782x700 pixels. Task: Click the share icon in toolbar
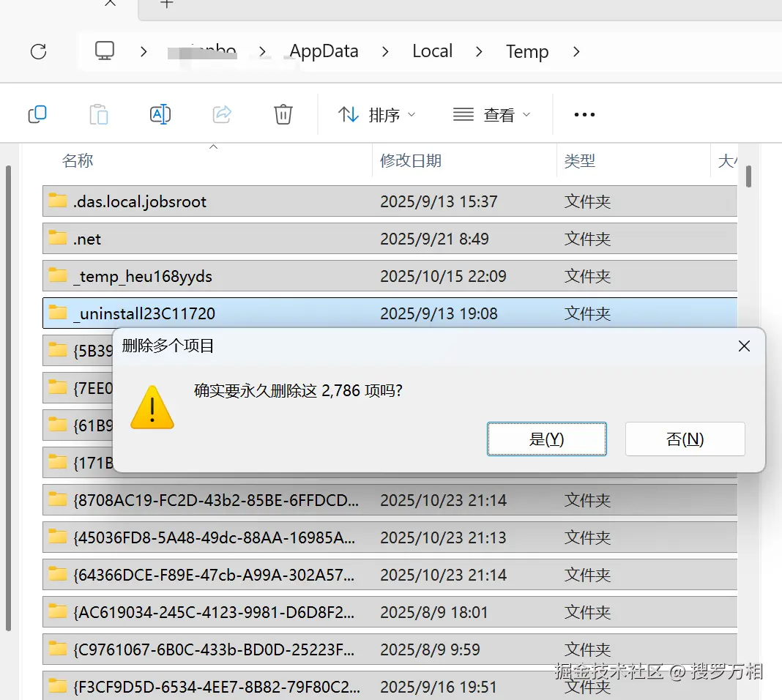pos(222,114)
